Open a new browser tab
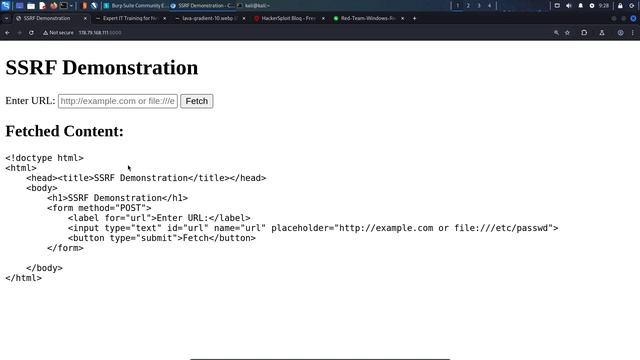Screen dimensions: 640x360 click(x=414, y=18)
